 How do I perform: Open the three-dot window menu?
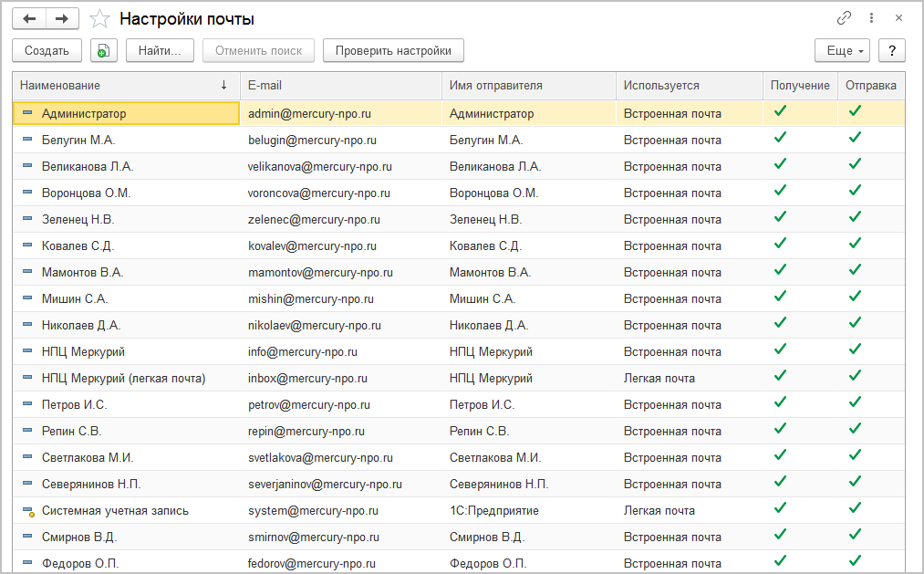[872, 18]
